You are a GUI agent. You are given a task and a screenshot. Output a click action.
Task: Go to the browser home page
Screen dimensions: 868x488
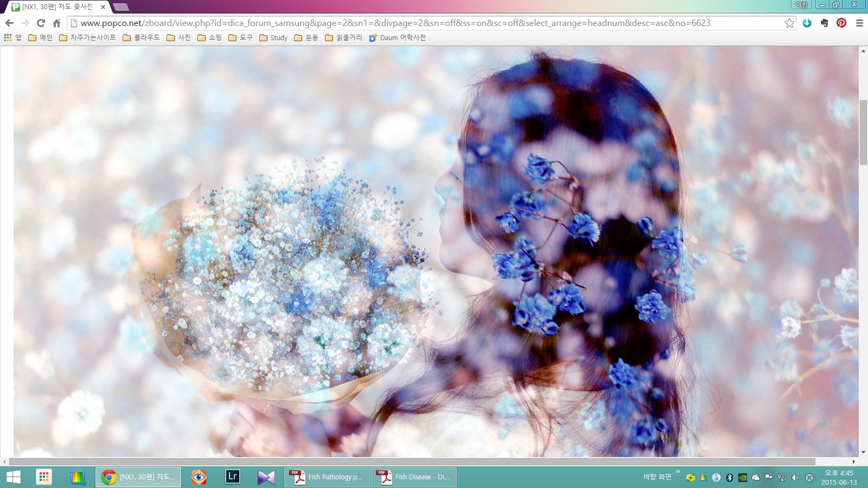click(x=56, y=23)
